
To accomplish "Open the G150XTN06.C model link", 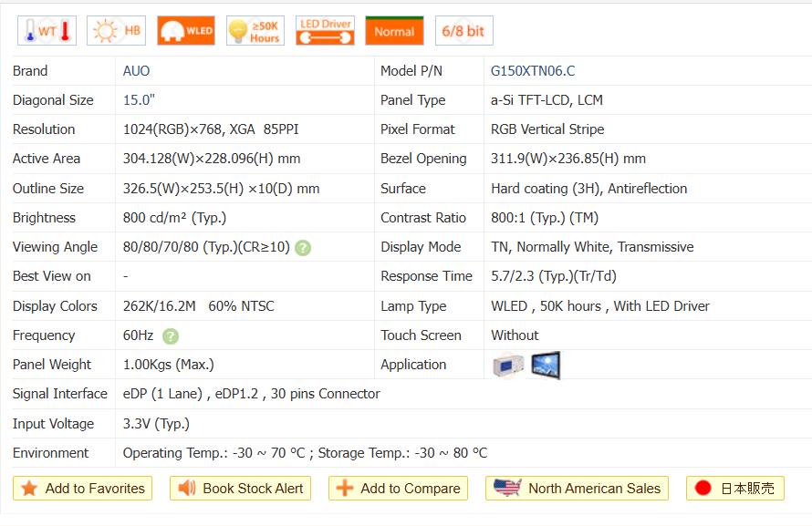I will [533, 71].
